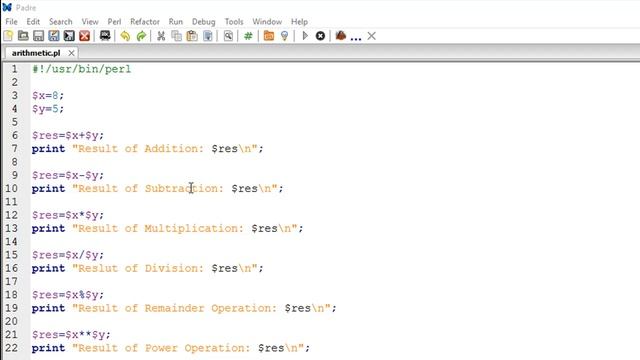Click the Open file folder icon
The height and width of the screenshot is (360, 640).
pyautogui.click(x=23, y=36)
